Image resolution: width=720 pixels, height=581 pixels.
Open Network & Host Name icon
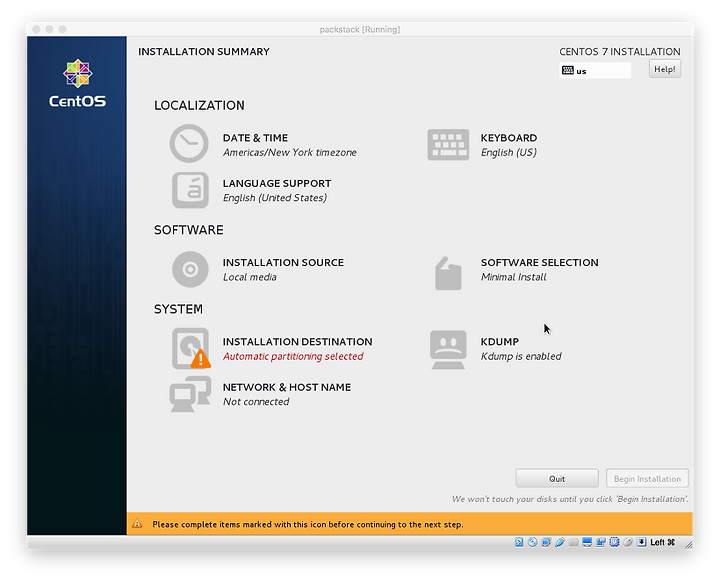point(190,394)
